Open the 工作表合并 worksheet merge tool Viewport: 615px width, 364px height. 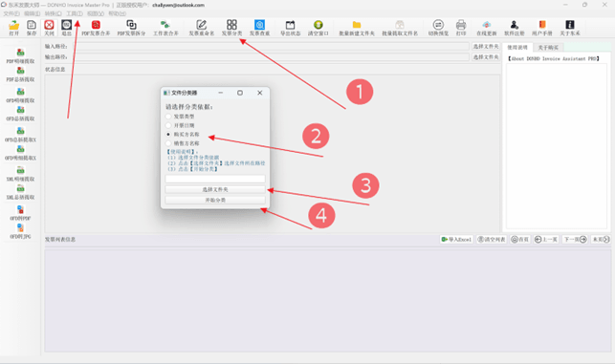click(165, 28)
